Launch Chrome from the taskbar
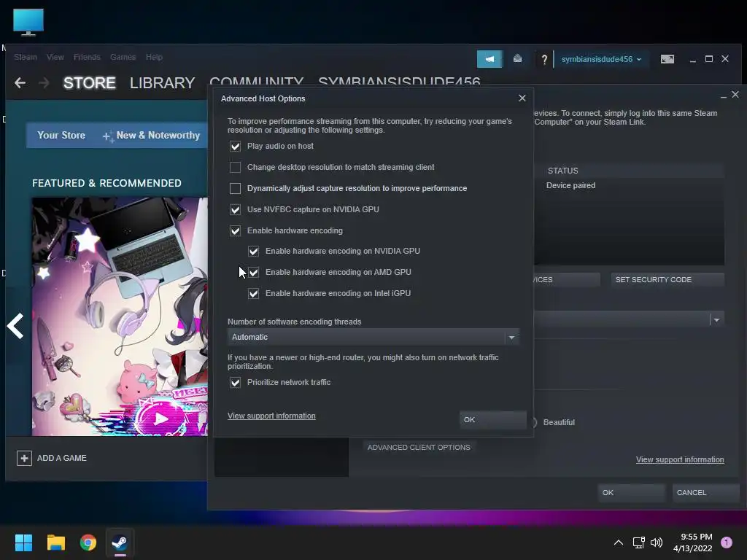The height and width of the screenshot is (560, 747). 88,542
